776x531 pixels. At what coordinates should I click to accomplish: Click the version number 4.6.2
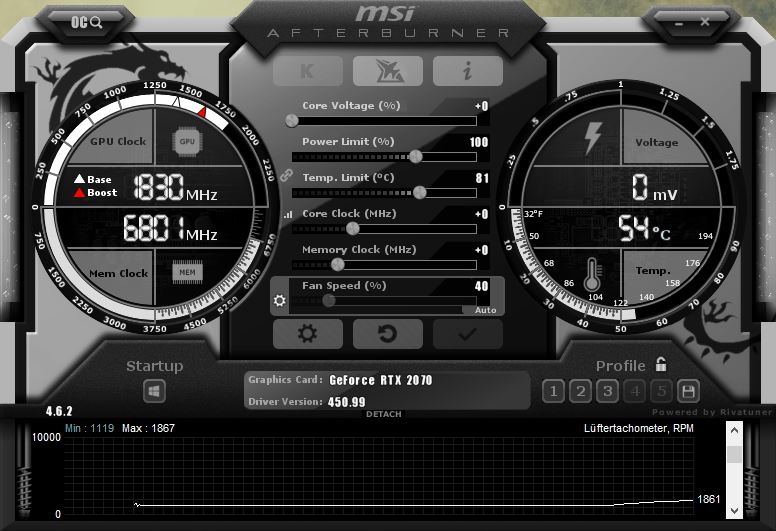pyautogui.click(x=59, y=411)
